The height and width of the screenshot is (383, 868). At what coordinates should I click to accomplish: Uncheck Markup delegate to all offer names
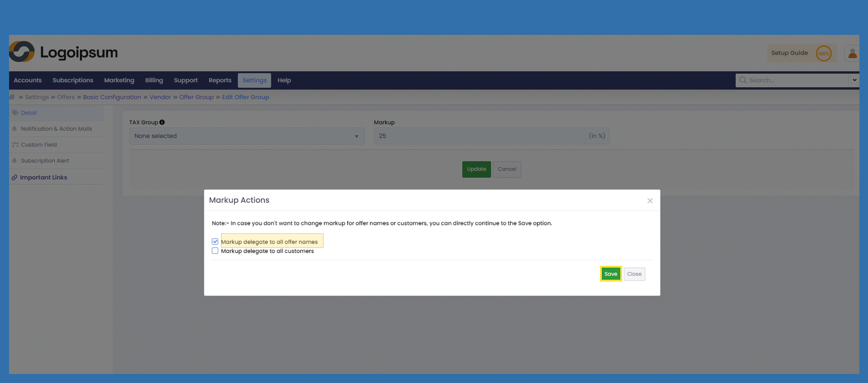(x=215, y=242)
